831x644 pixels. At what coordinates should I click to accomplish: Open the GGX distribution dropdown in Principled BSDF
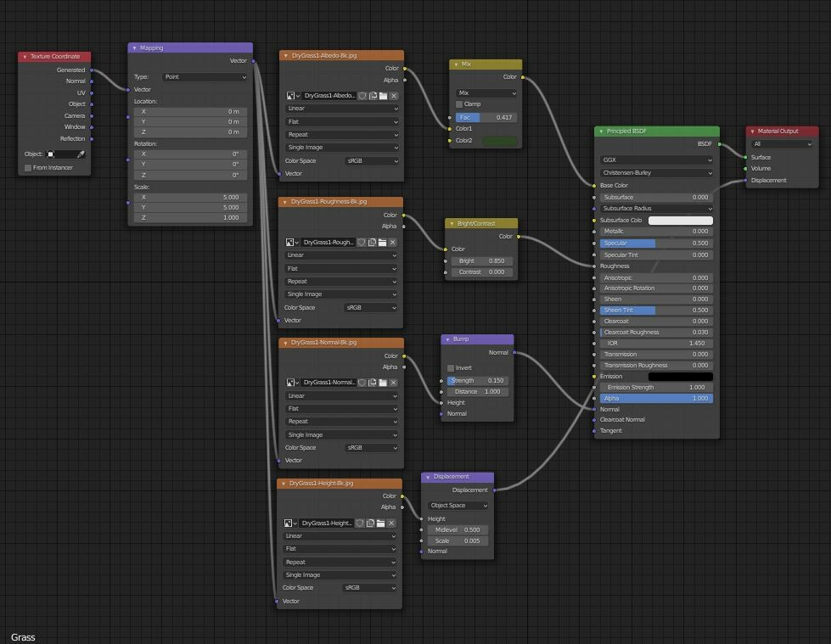(655, 160)
